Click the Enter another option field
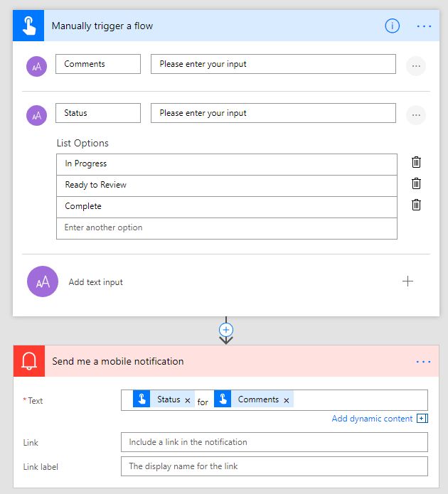 (x=226, y=228)
